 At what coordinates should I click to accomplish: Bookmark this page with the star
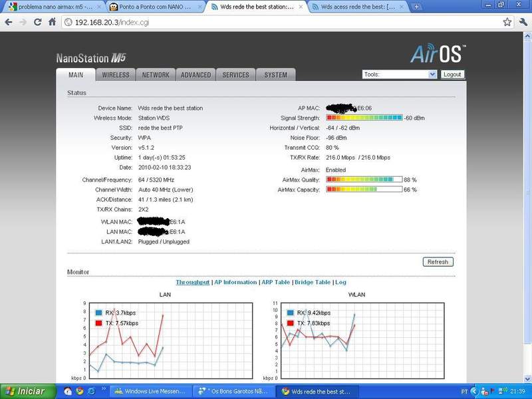coord(507,23)
